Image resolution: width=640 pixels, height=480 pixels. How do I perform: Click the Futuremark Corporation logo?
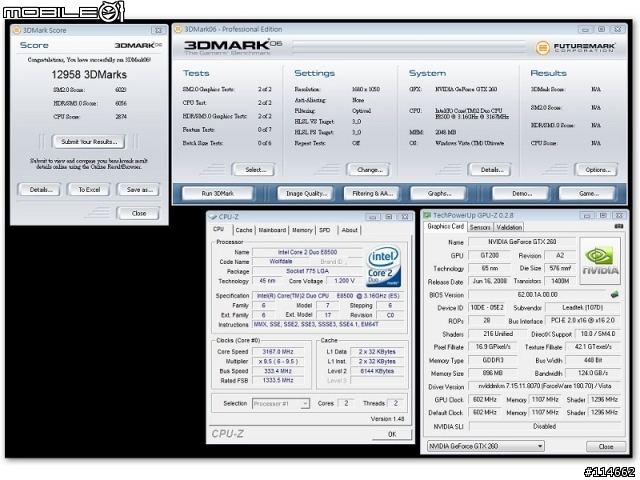pos(576,48)
